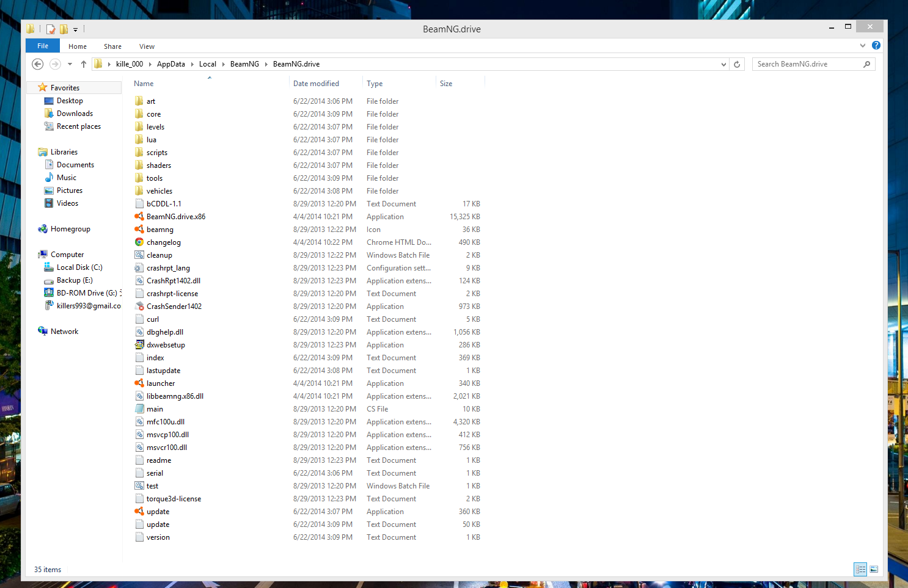Select the dxwebsetup installer icon
The height and width of the screenshot is (588, 908).
coord(139,345)
